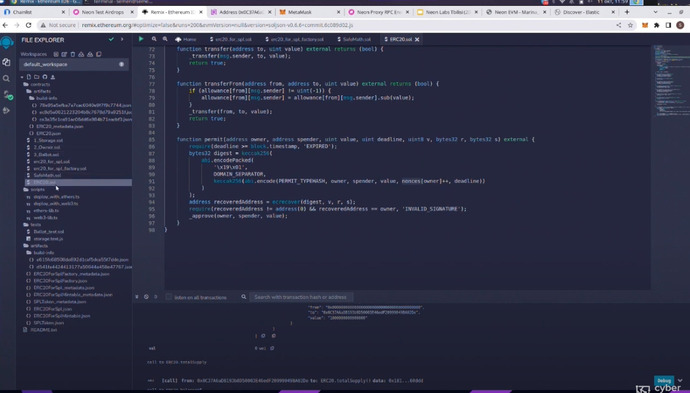Screen dimensions: 690x393
Task: Open the browser extensions puzzle icon
Action: (657, 26)
